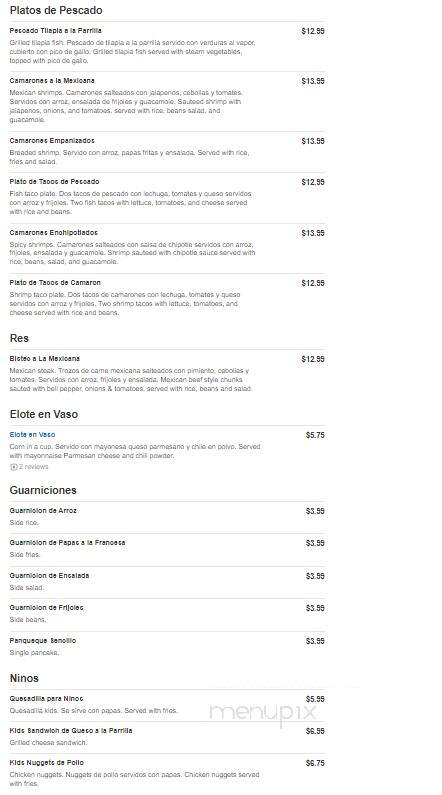Image resolution: width=442 pixels, height=795 pixels.
Task: Click the Camarones Empanizados title
Action: click(52, 140)
